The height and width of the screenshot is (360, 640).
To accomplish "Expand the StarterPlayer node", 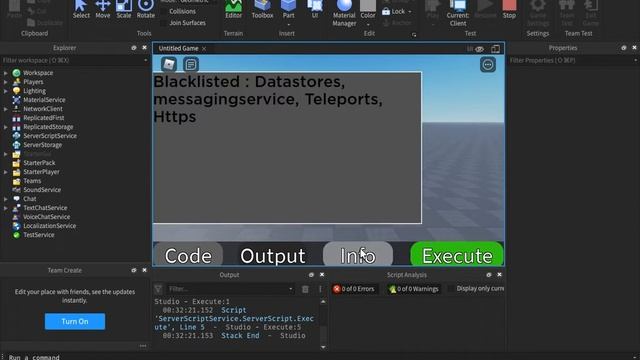I will 6,172.
